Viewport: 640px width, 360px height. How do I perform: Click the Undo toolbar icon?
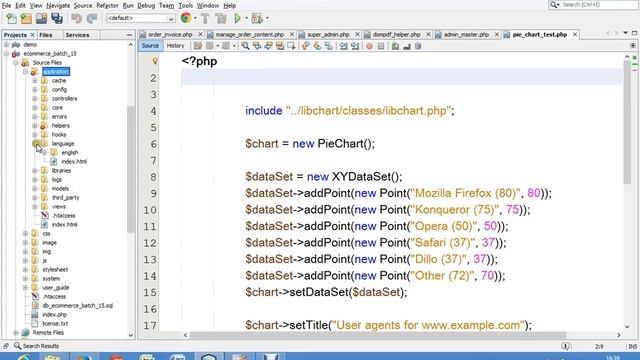[76, 18]
